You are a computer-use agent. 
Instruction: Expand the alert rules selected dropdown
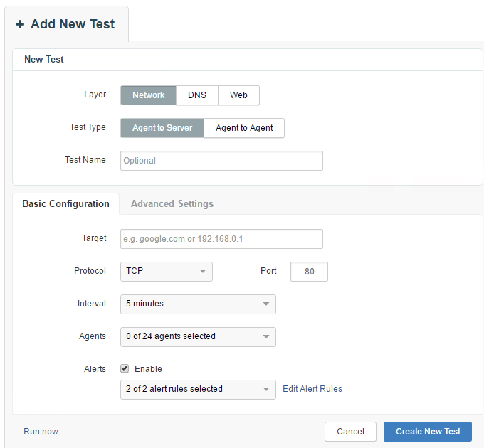198,389
